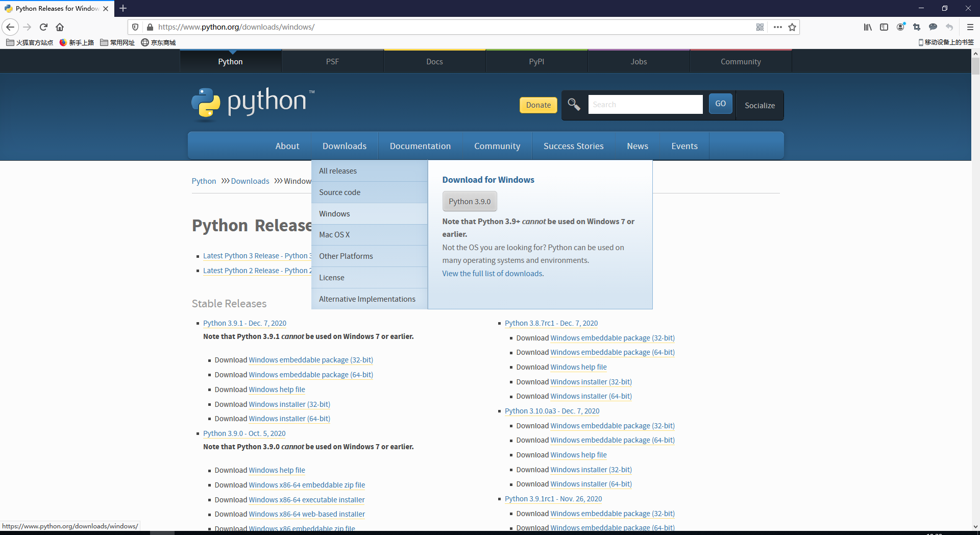Open the News main menu
Image resolution: width=980 pixels, height=535 pixels.
638,146
